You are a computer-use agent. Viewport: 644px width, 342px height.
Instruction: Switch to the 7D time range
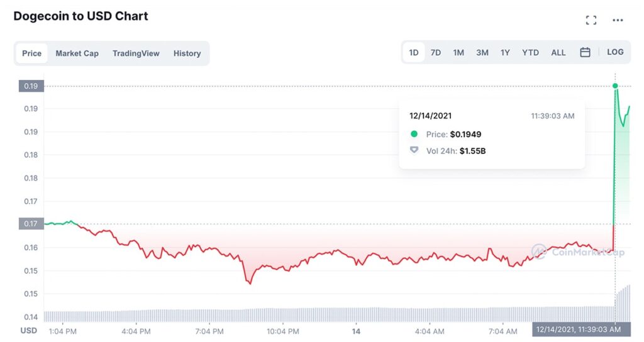tap(435, 53)
